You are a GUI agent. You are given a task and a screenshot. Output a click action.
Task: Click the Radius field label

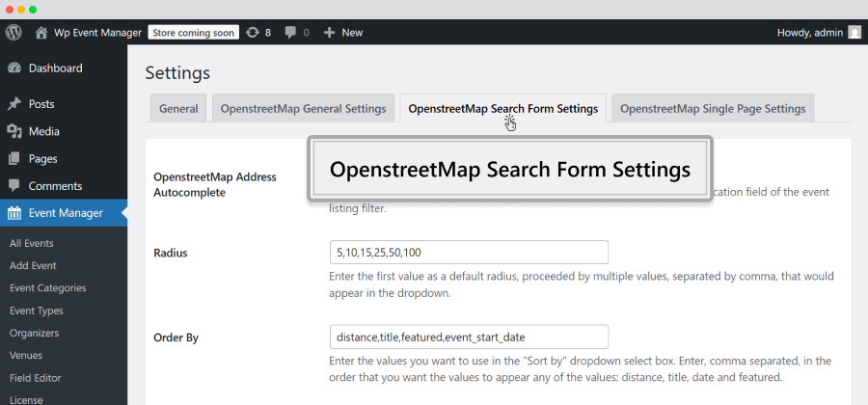pyautogui.click(x=171, y=254)
